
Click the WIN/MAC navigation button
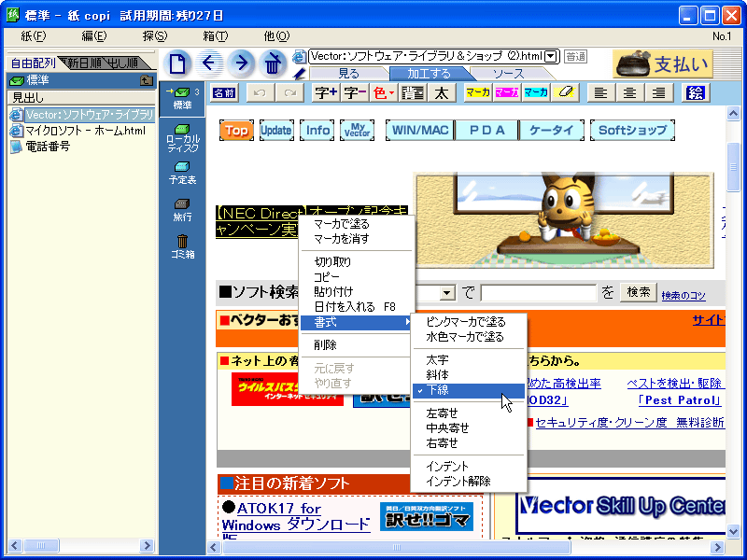click(420, 131)
